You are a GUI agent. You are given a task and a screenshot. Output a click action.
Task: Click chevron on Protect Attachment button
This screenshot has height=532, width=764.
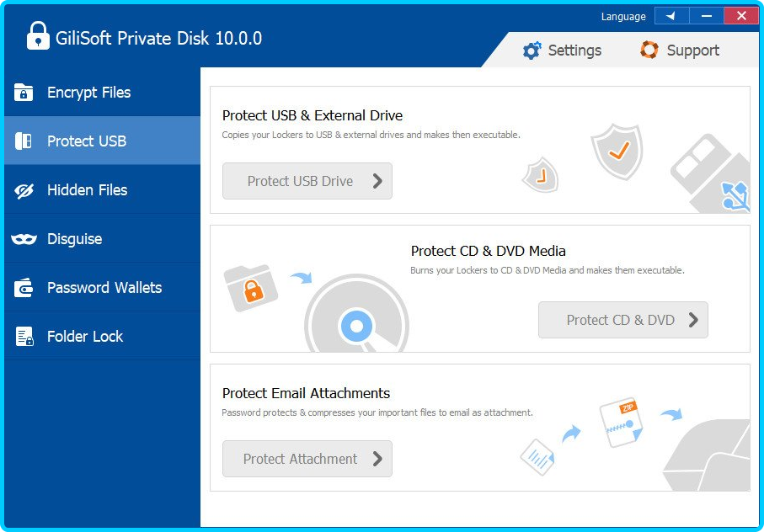point(377,459)
